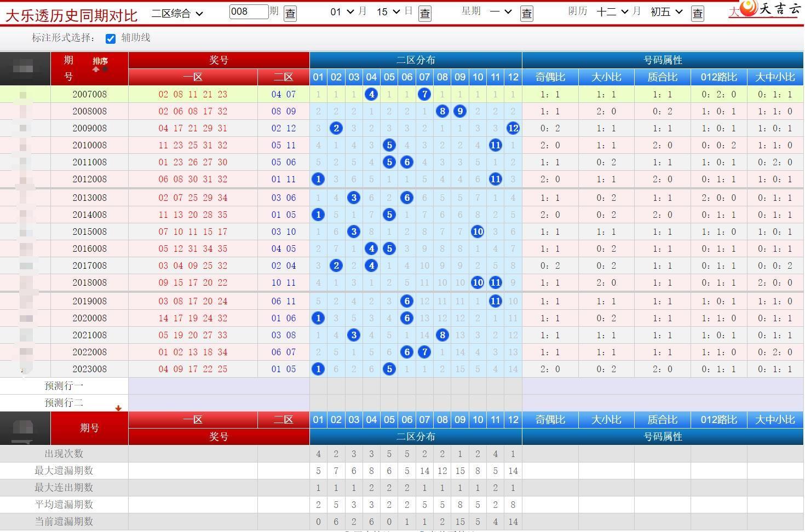Click the red down arrow beside 预测行二
This screenshot has width=805, height=532.
118,408
